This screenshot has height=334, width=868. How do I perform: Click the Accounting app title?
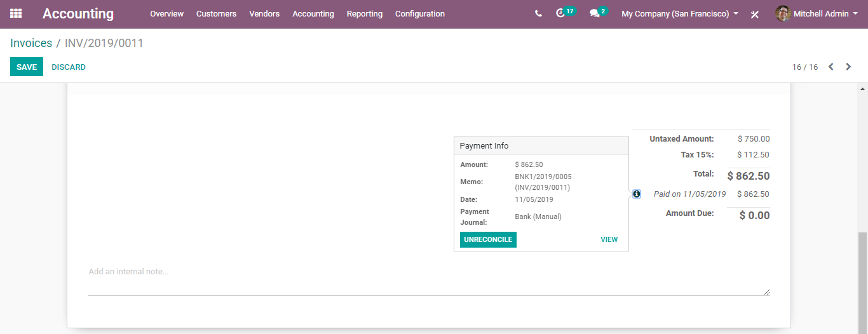pos(78,13)
